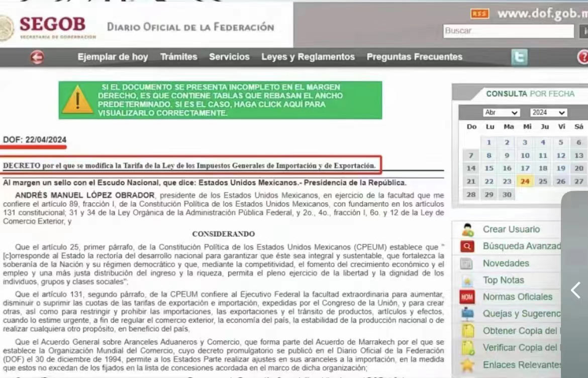Screen dimensions: 588x378
Task: Click the yellow warning triangle icon
Action: pos(77,100)
